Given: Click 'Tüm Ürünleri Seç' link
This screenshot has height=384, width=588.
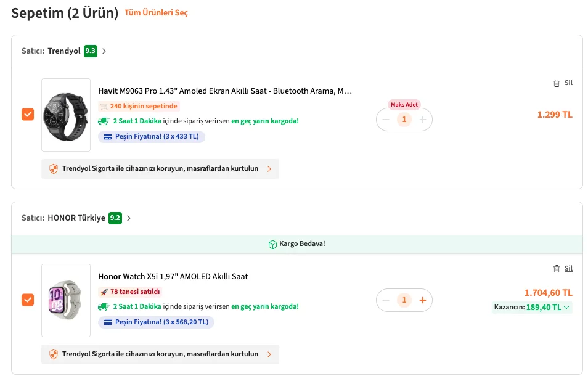Looking at the screenshot, I should click(156, 13).
